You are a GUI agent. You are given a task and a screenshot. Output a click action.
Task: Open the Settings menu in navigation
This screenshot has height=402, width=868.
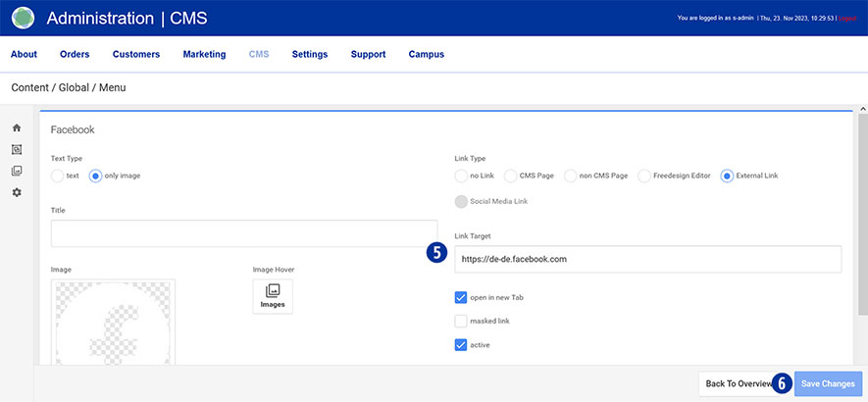coord(310,54)
